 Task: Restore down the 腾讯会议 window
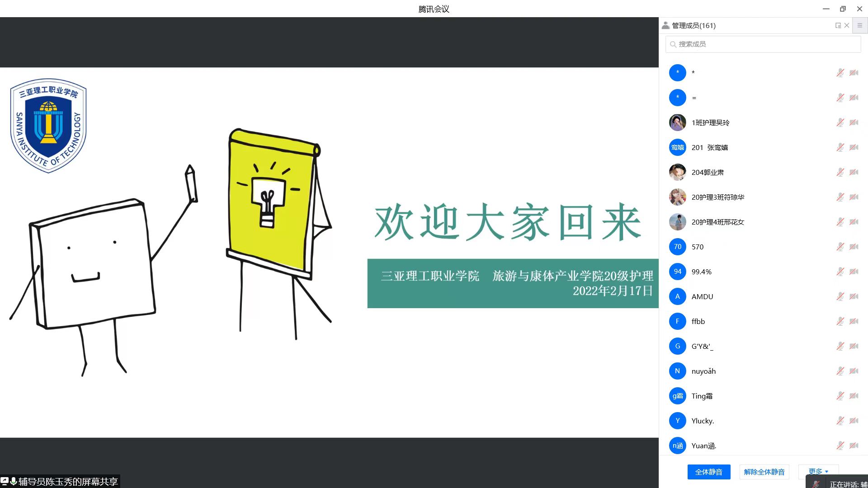coord(843,9)
